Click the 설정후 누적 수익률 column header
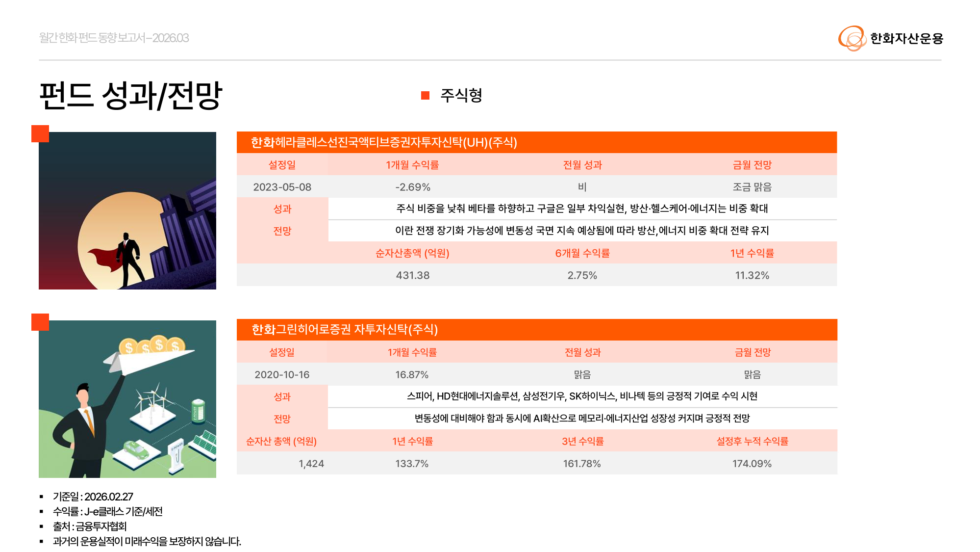 [752, 441]
